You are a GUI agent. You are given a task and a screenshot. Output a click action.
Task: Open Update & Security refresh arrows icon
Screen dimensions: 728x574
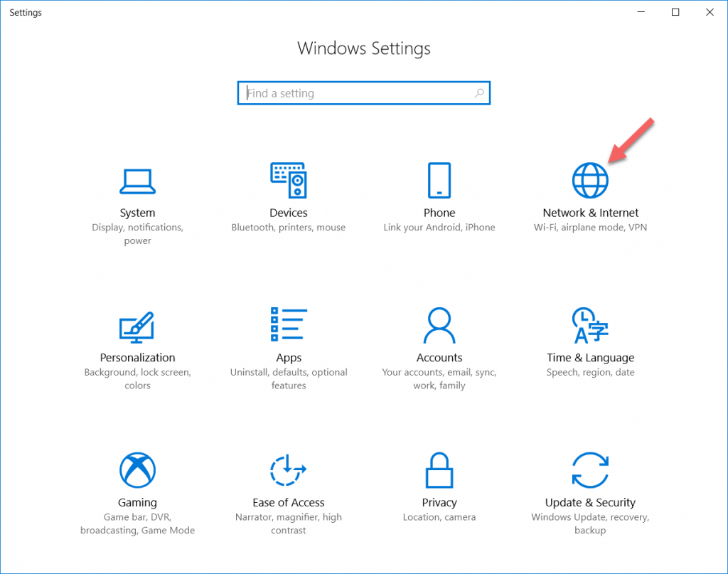tap(590, 470)
